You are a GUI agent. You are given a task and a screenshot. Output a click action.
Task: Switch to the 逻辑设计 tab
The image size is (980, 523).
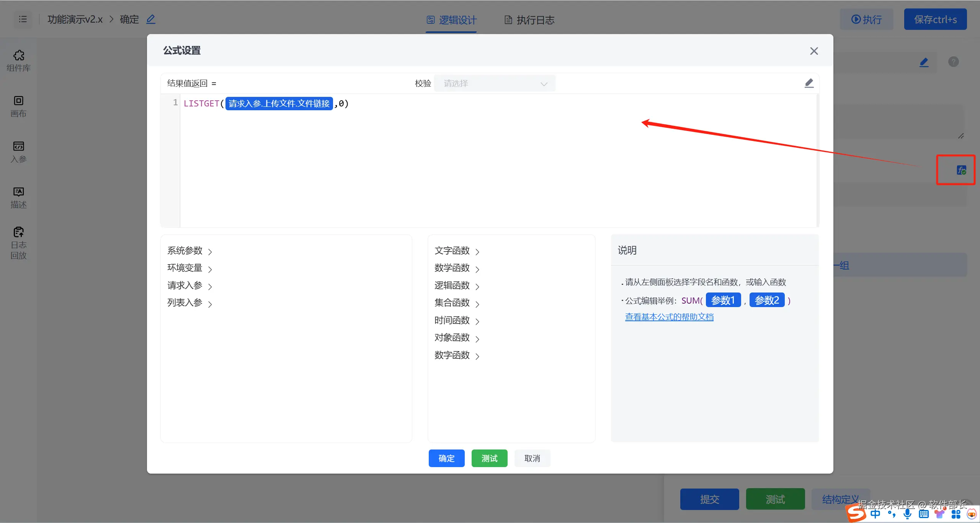click(x=452, y=20)
